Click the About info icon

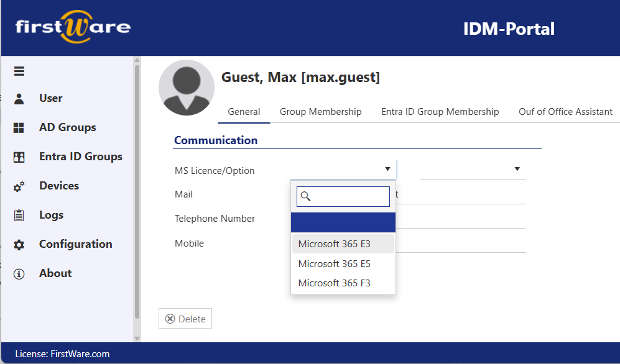point(19,273)
